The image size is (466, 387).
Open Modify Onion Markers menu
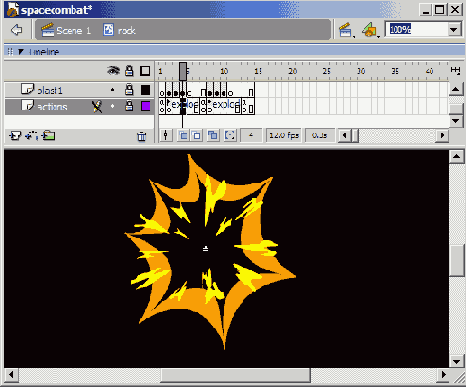point(230,135)
